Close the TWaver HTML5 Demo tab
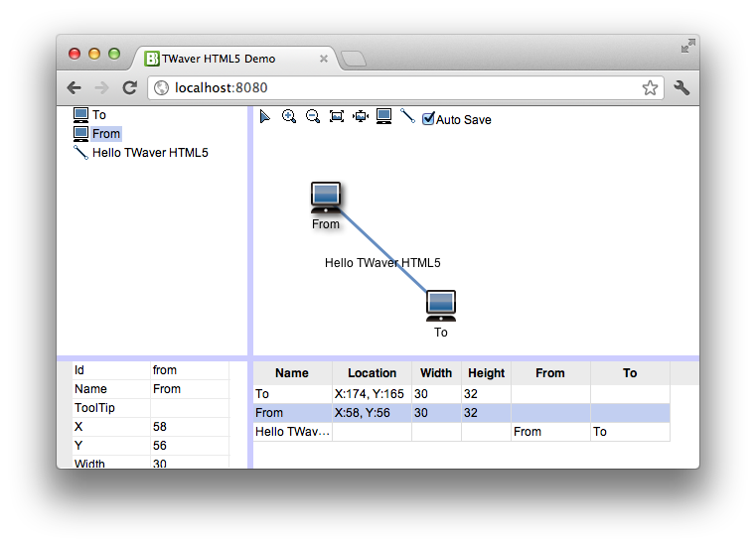The height and width of the screenshot is (547, 756). click(324, 59)
